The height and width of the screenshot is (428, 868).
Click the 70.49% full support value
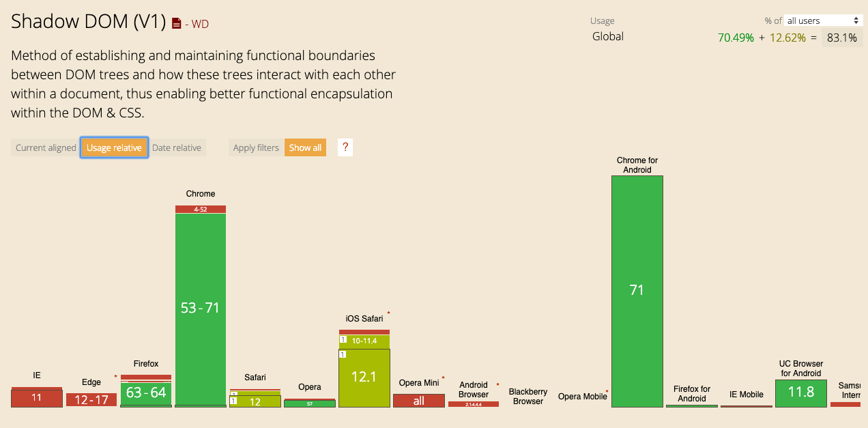tap(736, 38)
